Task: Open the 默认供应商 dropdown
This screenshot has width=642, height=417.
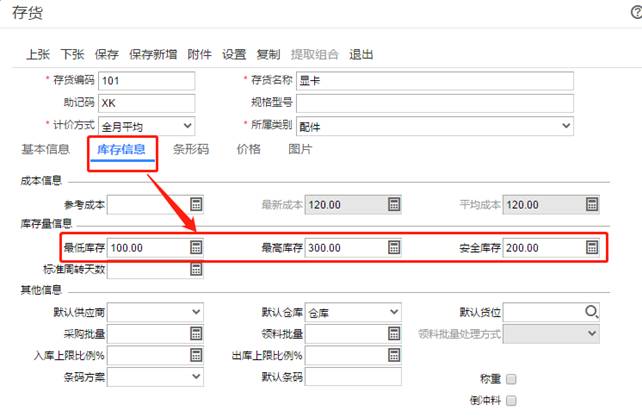Action: point(196,311)
